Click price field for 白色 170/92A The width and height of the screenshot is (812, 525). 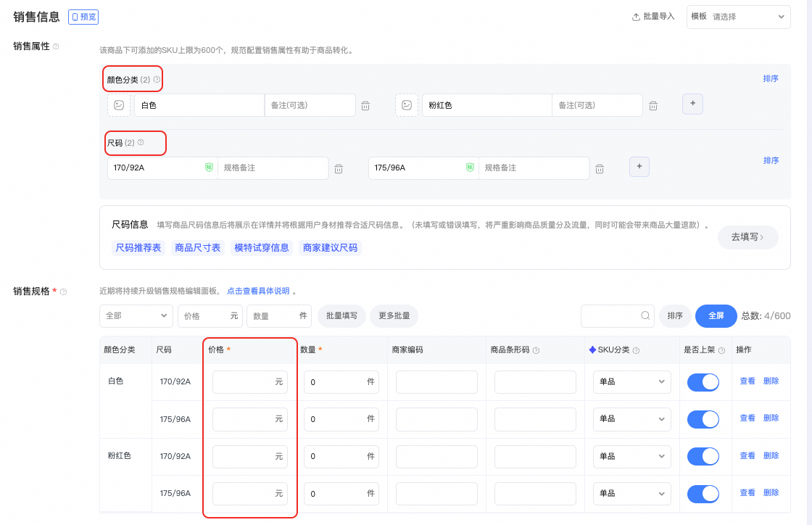[249, 382]
